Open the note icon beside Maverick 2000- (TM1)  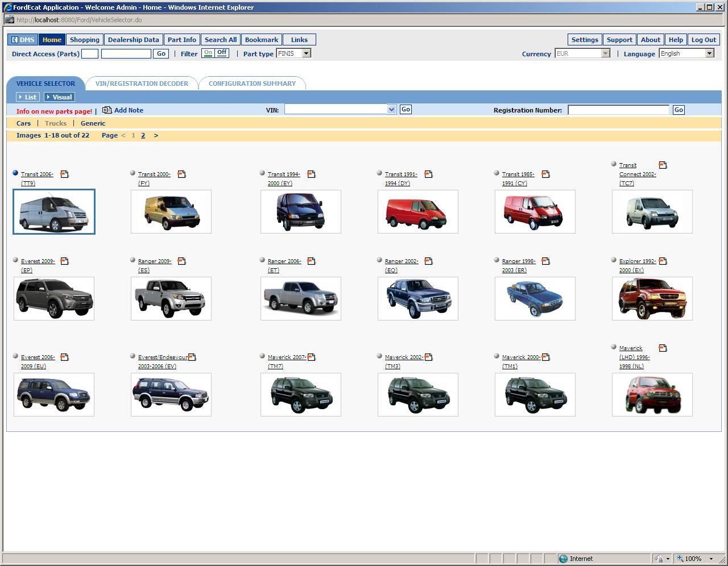[x=545, y=357]
